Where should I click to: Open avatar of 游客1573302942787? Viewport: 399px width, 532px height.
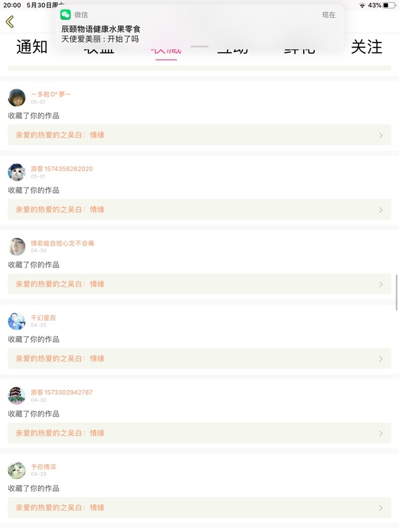(x=17, y=395)
